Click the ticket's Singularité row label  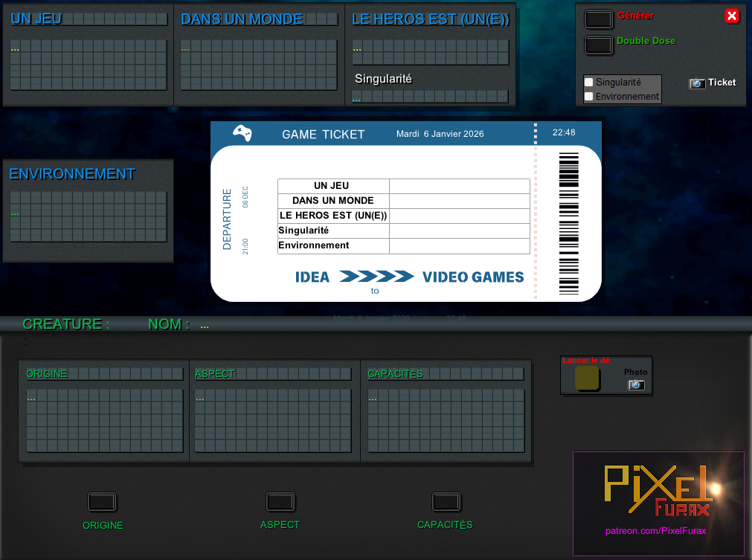(x=303, y=231)
